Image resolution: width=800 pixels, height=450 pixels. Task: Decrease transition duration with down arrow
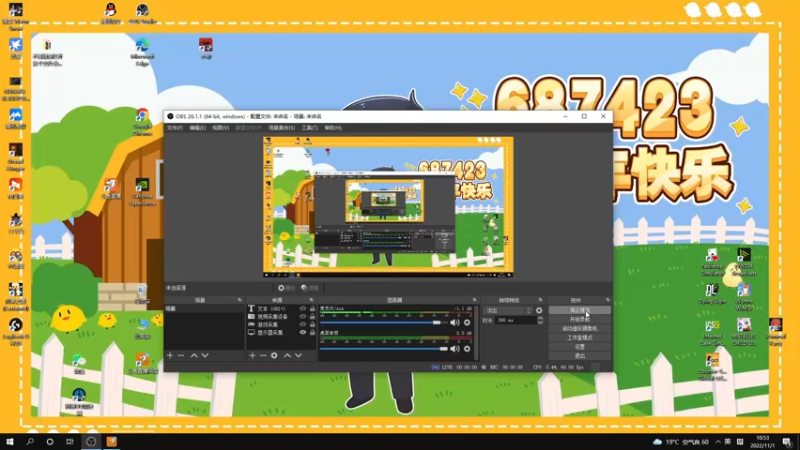pyautogui.click(x=540, y=322)
